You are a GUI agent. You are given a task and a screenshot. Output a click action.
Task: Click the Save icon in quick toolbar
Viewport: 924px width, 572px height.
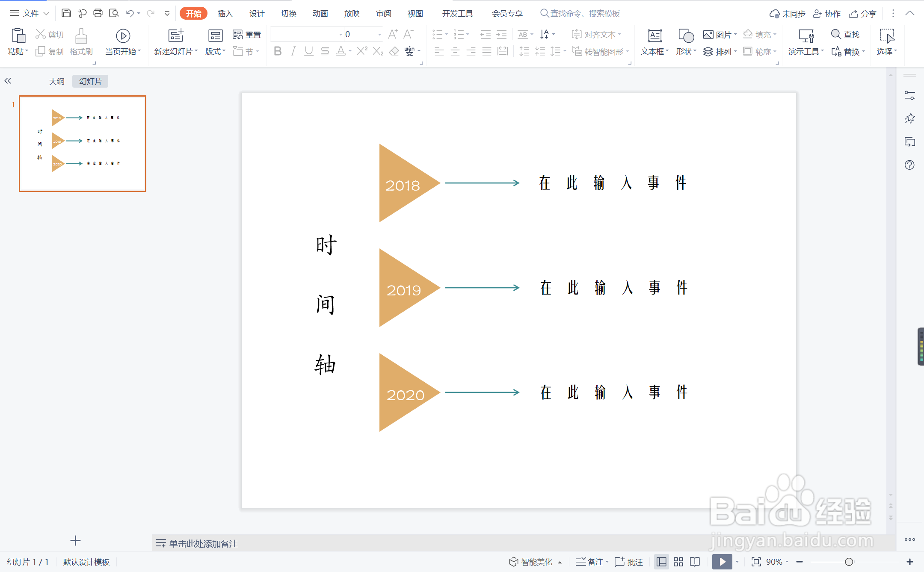(x=66, y=13)
